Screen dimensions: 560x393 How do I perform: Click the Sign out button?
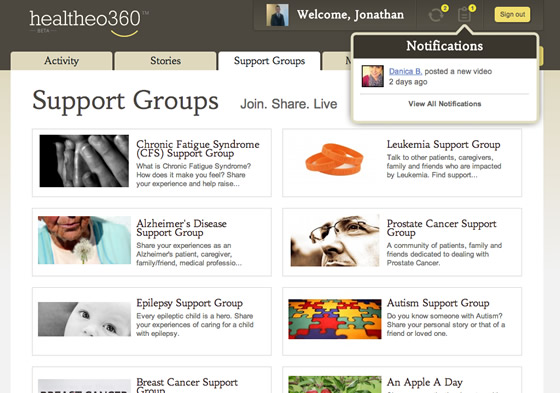click(512, 15)
